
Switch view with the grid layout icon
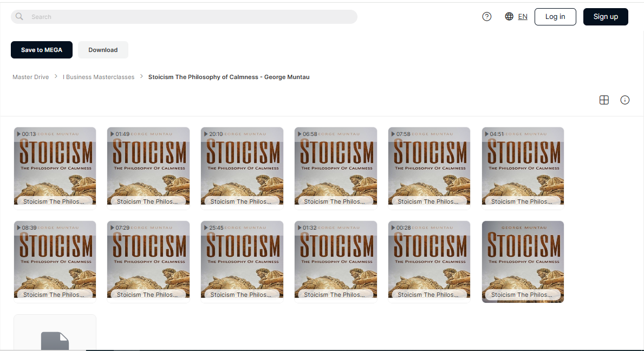(x=604, y=100)
